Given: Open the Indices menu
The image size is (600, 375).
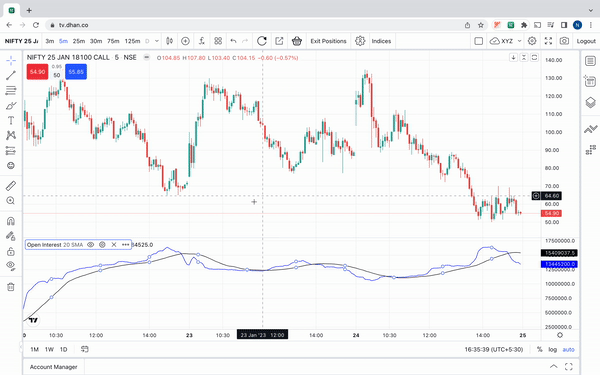Looking at the screenshot, I should tap(381, 41).
